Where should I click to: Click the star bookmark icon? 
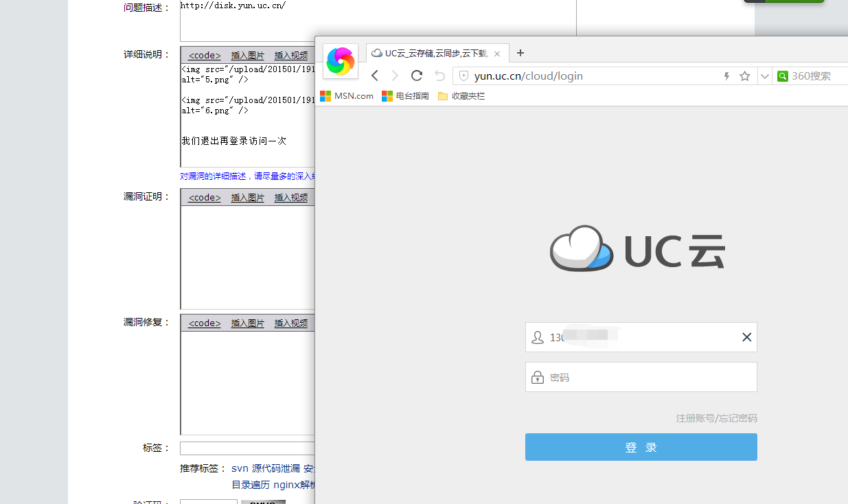(x=744, y=76)
